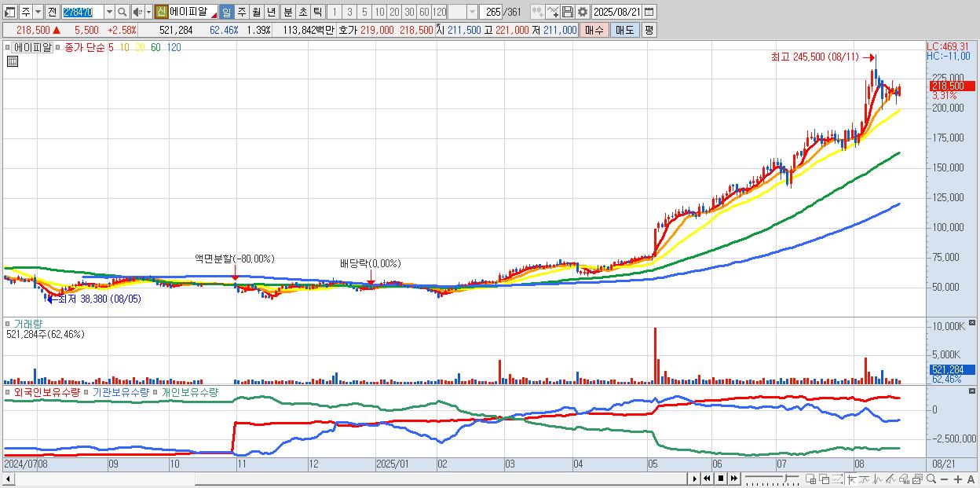Click the dotted range selection icon
This screenshot has height=488, width=980.
[x=837, y=479]
